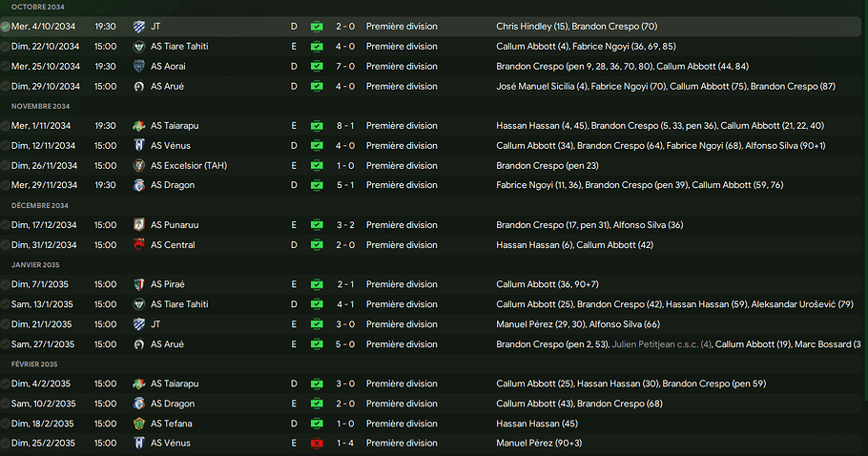Click the AS Aorai club badge
The width and height of the screenshot is (868, 456).
coord(139,66)
